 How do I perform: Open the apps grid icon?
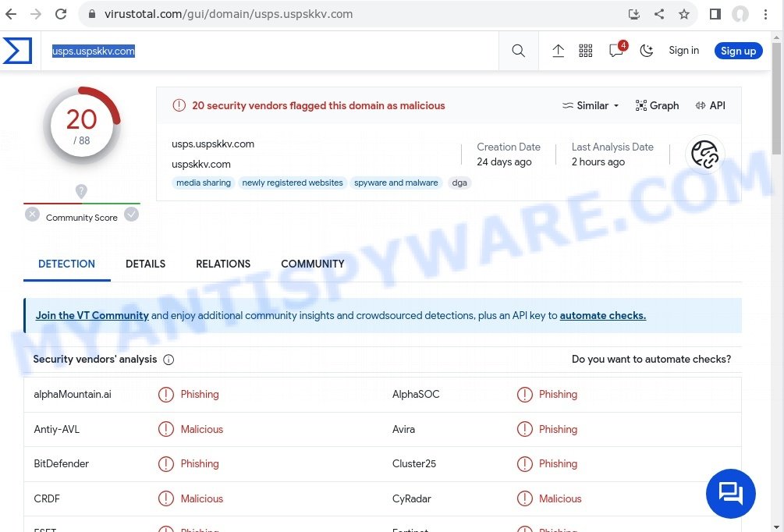point(586,51)
